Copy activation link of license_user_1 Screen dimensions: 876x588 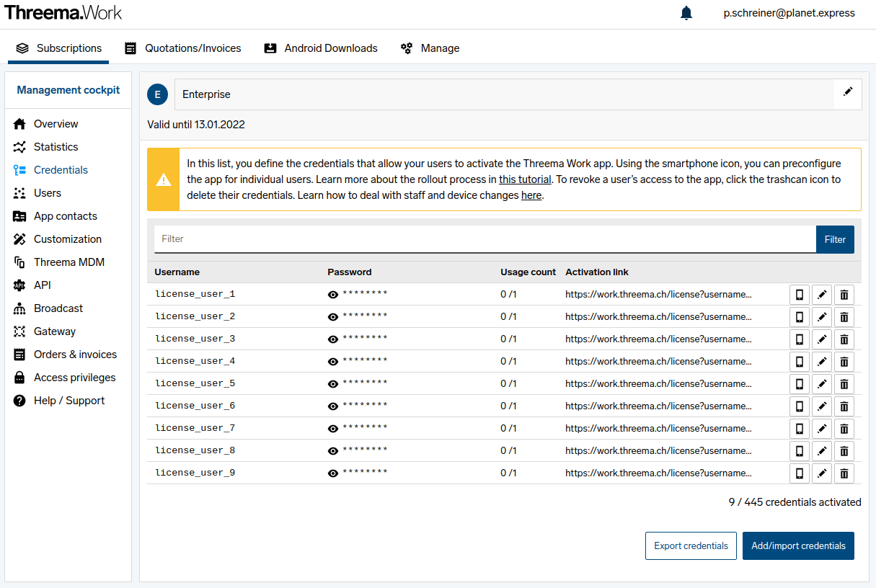click(658, 294)
